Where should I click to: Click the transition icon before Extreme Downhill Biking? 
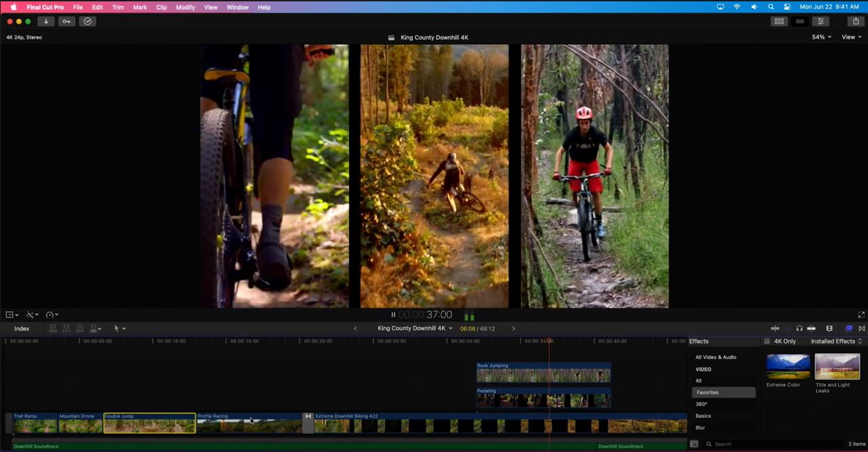pyautogui.click(x=308, y=423)
